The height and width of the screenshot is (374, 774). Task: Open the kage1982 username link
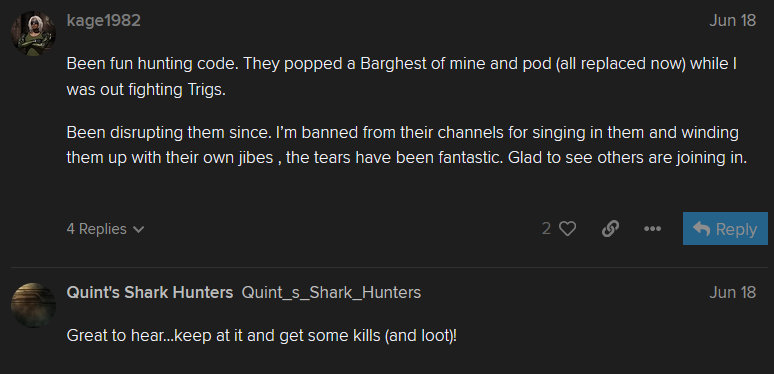(104, 21)
